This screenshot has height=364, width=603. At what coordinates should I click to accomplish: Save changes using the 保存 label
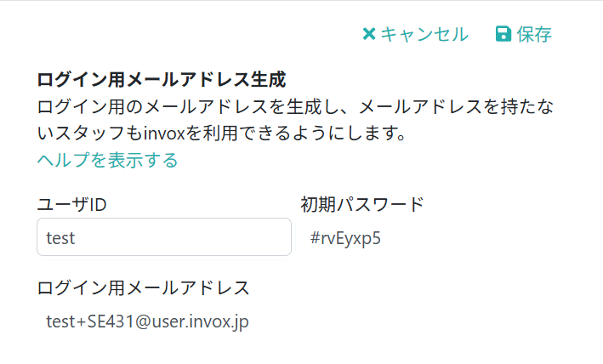(534, 34)
